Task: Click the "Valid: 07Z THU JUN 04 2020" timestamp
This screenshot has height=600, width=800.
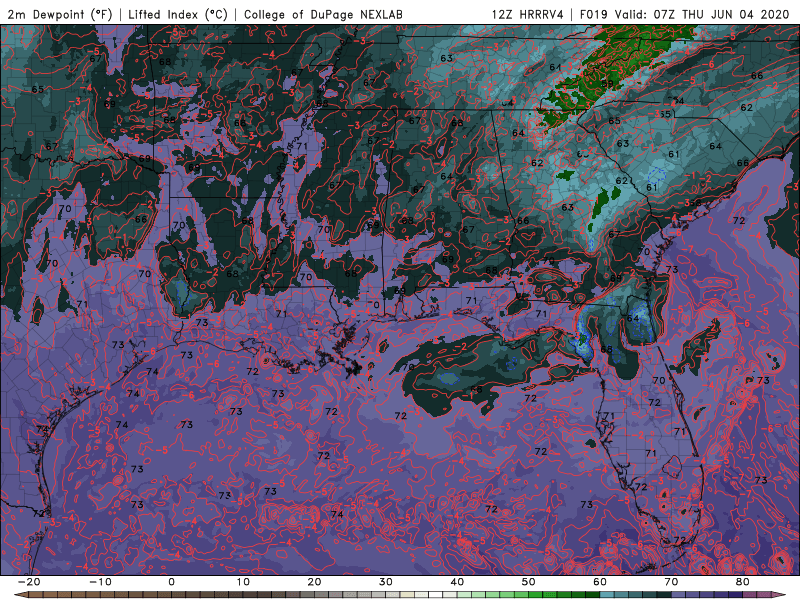Action: 702,14
